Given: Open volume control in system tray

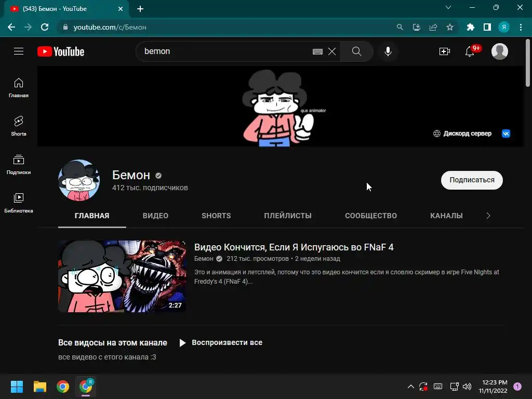Looking at the screenshot, I should pos(467,387).
